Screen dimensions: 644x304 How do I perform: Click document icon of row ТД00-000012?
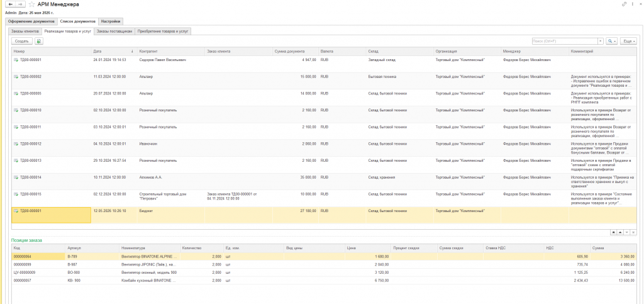pos(16,144)
